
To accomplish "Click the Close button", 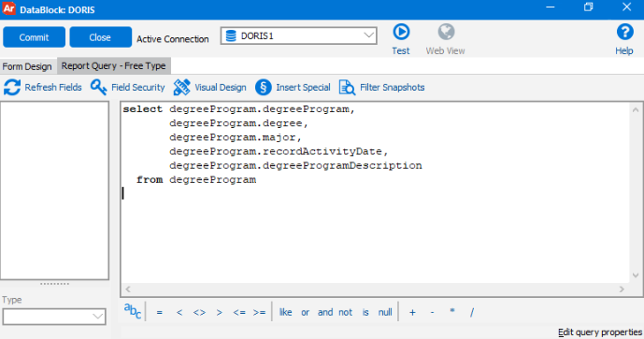I will pyautogui.click(x=100, y=37).
